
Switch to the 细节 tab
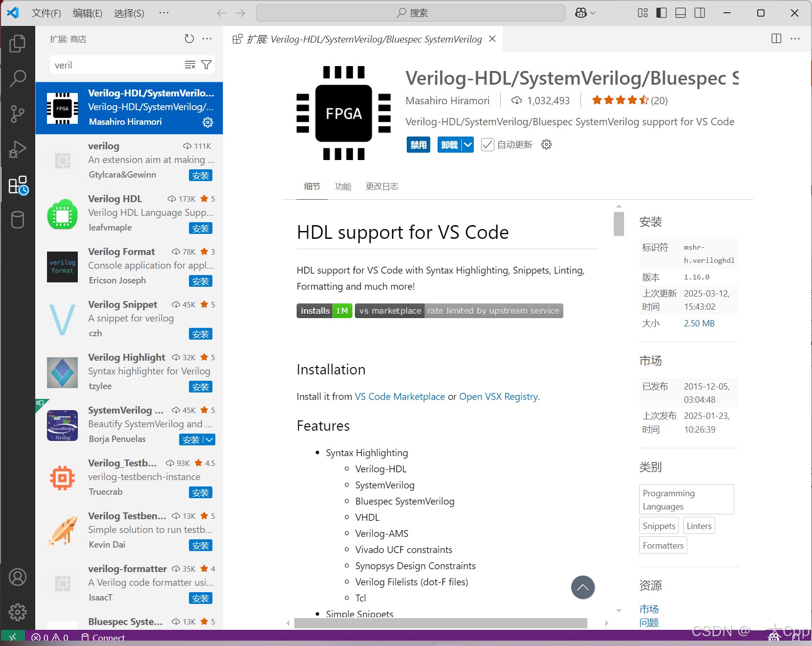[312, 186]
